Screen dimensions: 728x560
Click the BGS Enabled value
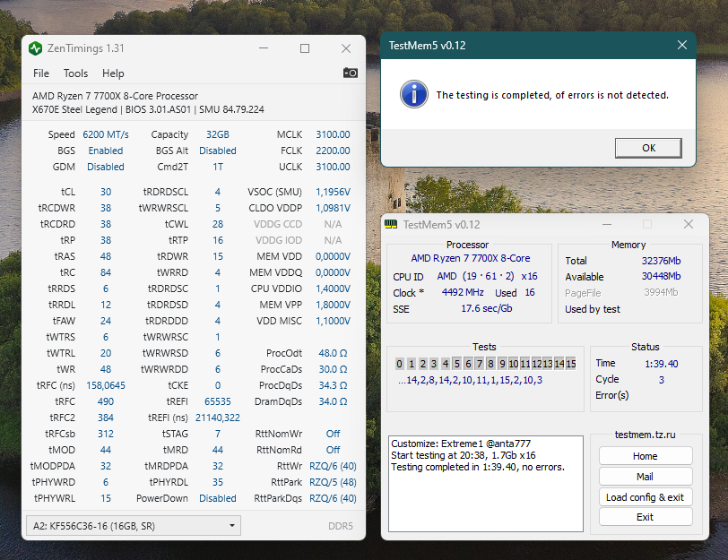coord(106,151)
